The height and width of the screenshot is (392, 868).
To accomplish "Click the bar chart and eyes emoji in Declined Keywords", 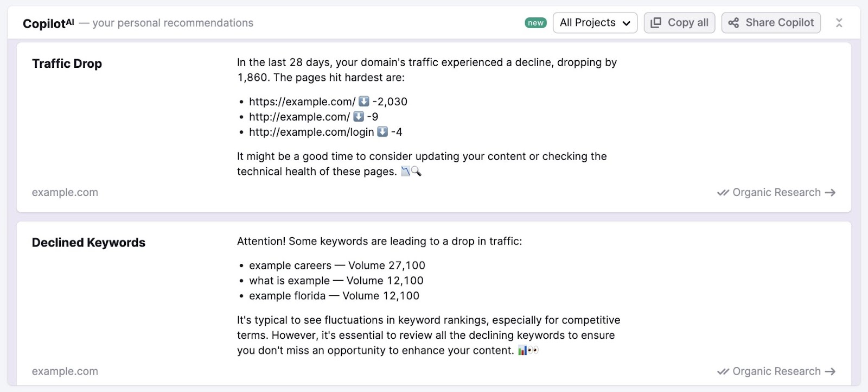I will coord(528,351).
